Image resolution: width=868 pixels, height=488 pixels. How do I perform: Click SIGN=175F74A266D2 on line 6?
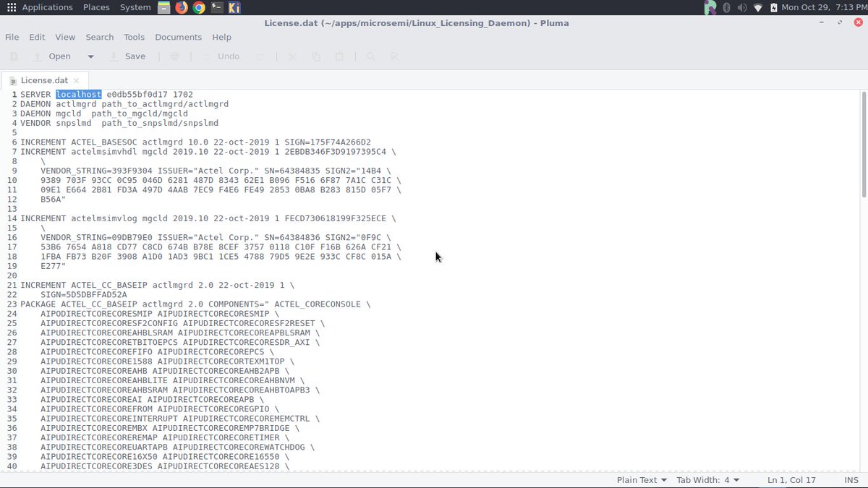[x=328, y=142]
